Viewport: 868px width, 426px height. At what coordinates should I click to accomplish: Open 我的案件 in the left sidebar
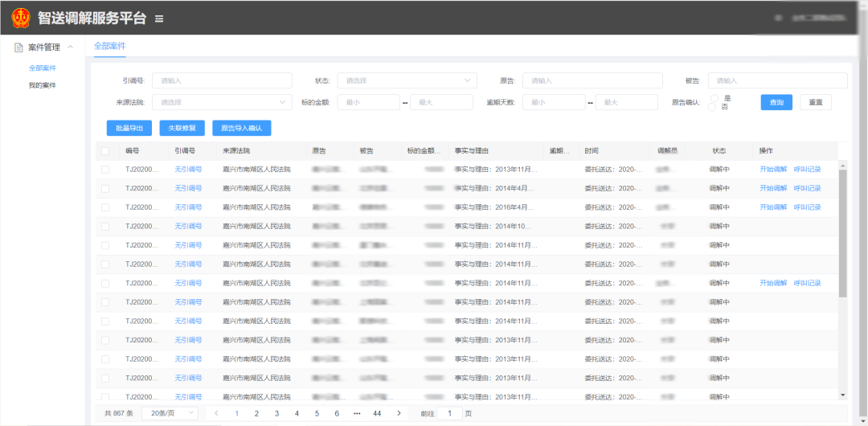[43, 85]
